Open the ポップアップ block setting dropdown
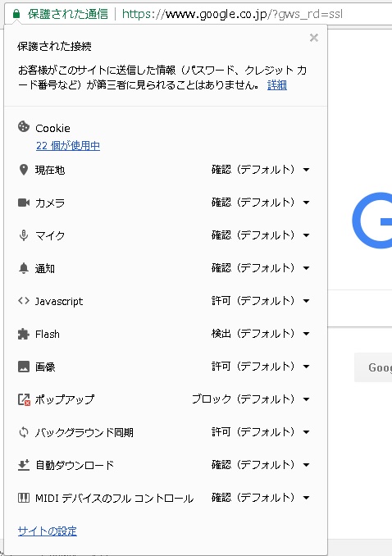Screen dimensions: 392x556 (251, 399)
